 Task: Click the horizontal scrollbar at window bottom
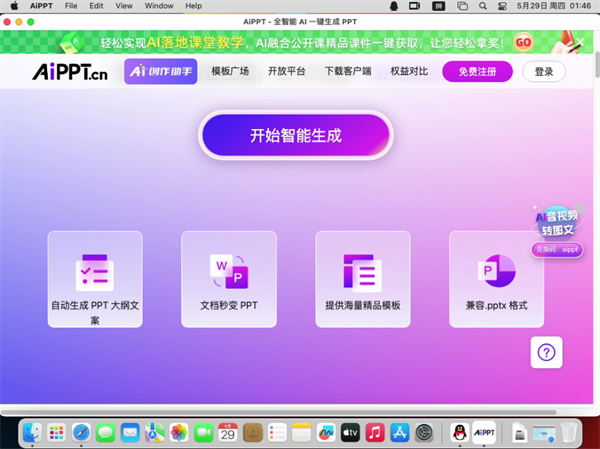pyautogui.click(x=279, y=412)
